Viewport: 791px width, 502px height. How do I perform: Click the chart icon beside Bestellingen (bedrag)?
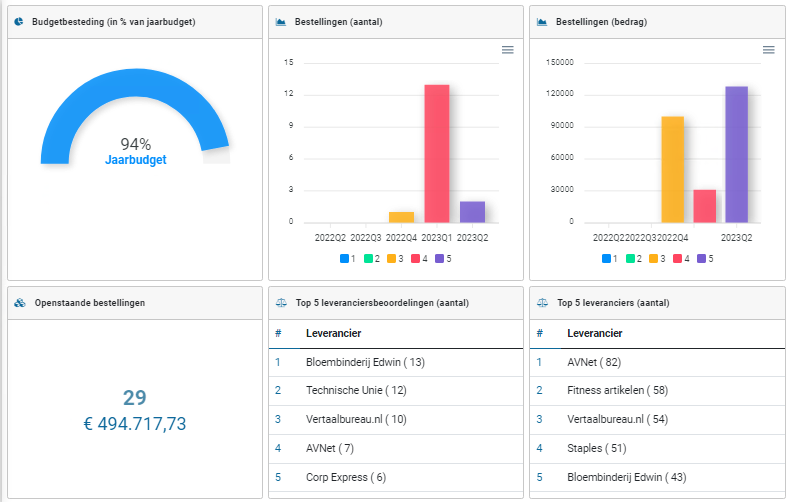[543, 21]
